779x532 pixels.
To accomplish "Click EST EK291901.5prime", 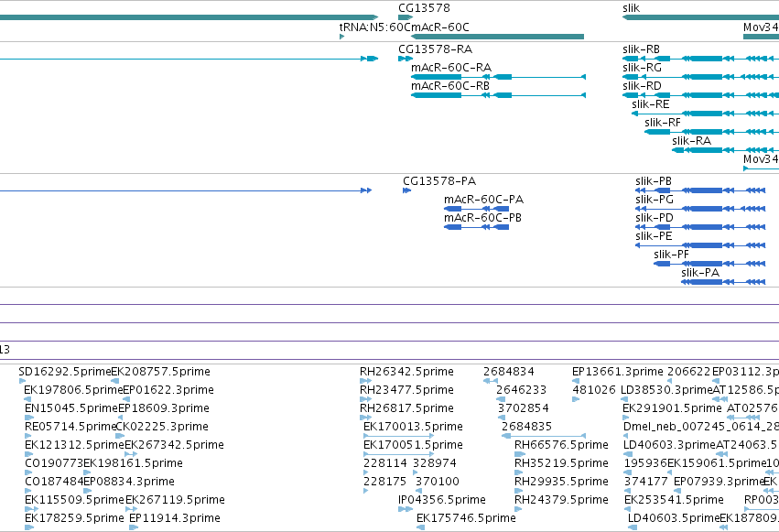I will pos(672,408).
